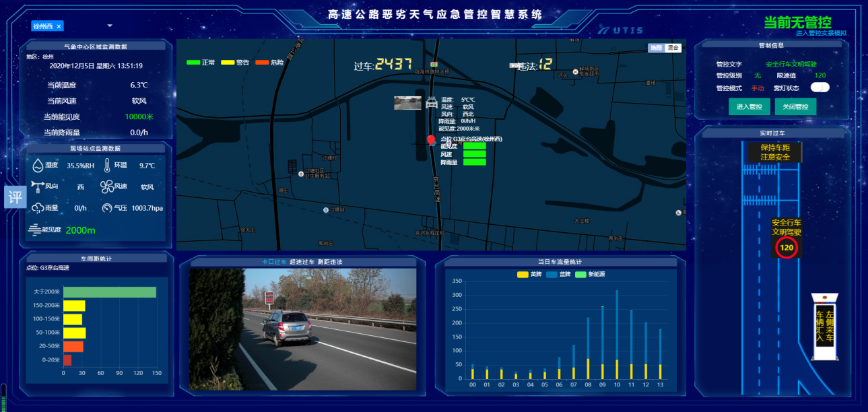
Task: Click the fan icon beside 风速
Action: pyautogui.click(x=107, y=186)
